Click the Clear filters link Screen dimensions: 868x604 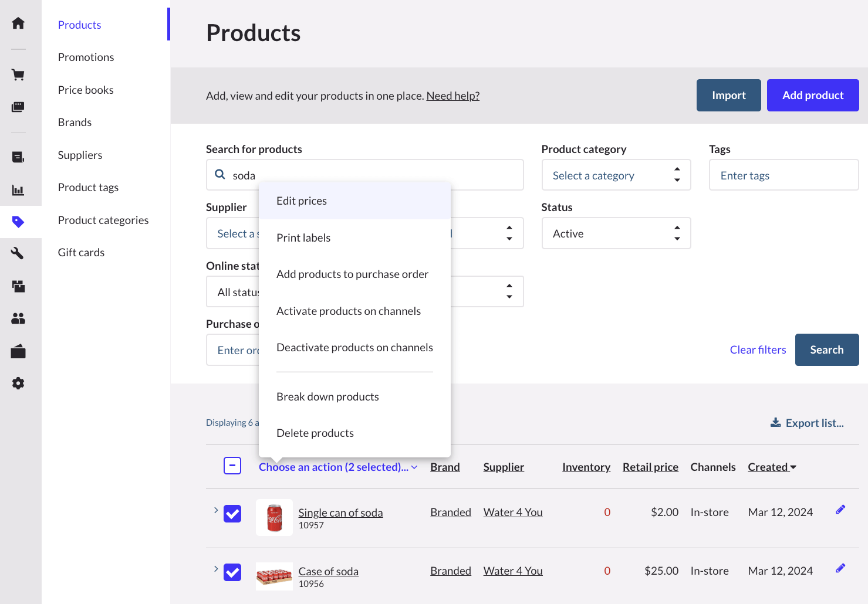tap(758, 349)
